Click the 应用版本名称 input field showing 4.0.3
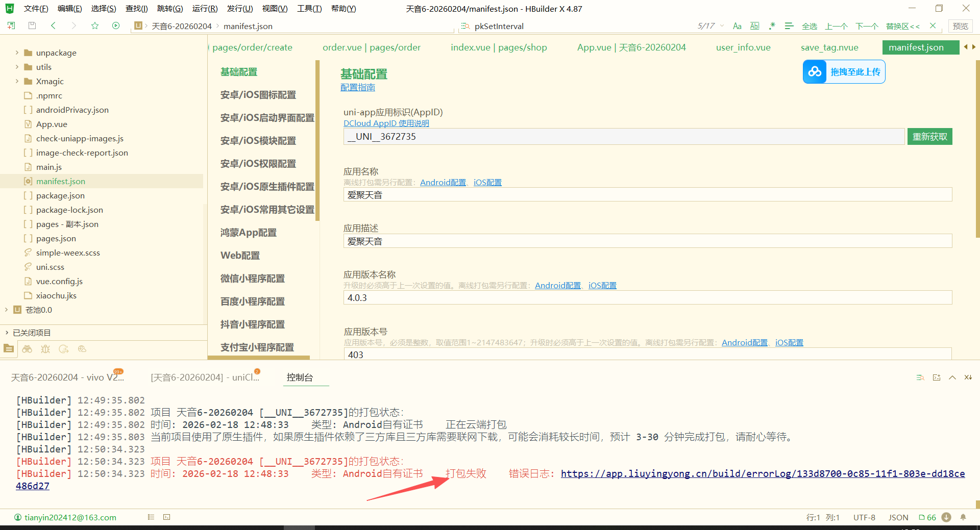This screenshot has width=980, height=530. click(647, 298)
